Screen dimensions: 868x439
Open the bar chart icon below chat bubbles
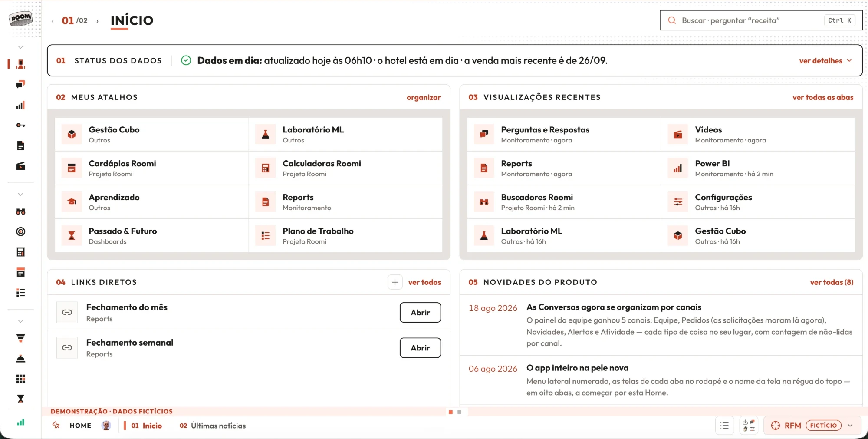pyautogui.click(x=20, y=105)
